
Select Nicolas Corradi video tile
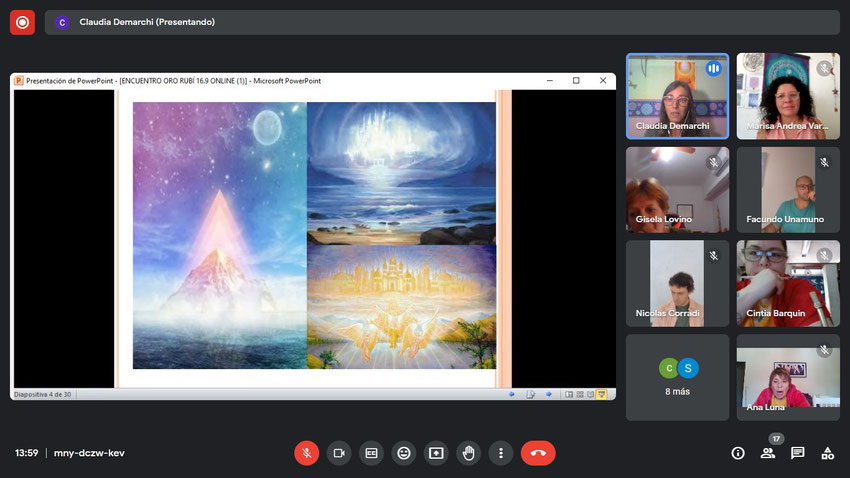pyautogui.click(x=677, y=283)
